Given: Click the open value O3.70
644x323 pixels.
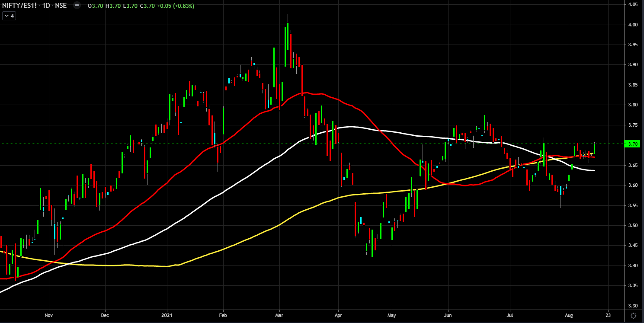Looking at the screenshot, I should tap(95, 6).
